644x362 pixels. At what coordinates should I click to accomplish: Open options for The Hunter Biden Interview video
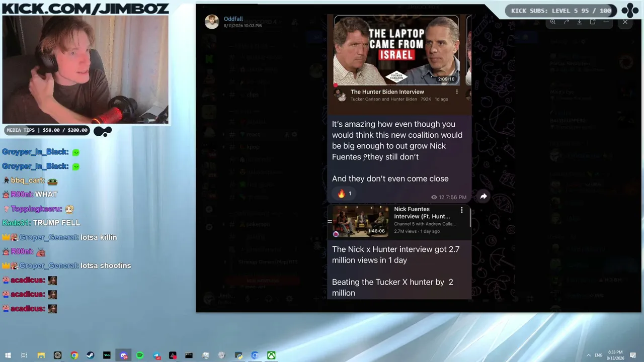click(x=457, y=92)
